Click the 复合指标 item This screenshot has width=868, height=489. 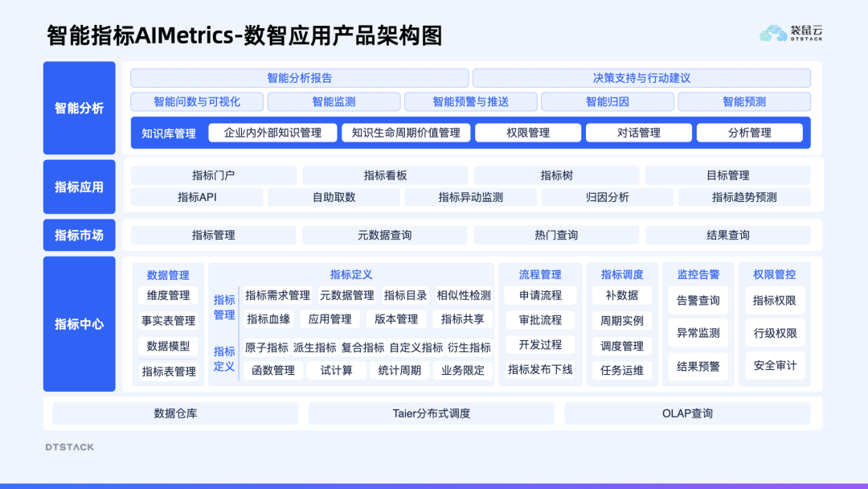pyautogui.click(x=362, y=347)
